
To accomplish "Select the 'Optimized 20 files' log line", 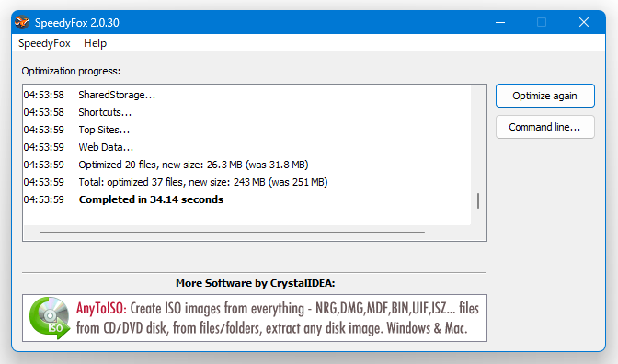I will point(246,165).
